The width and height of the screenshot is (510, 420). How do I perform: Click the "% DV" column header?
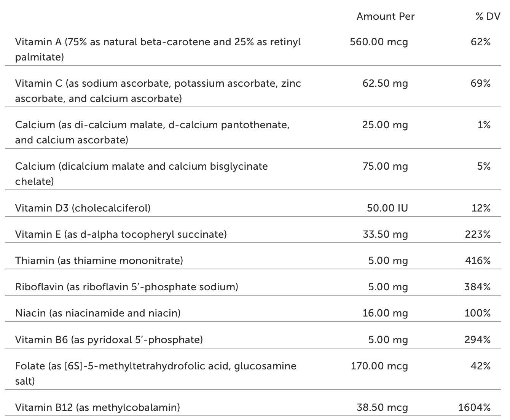[x=488, y=16]
